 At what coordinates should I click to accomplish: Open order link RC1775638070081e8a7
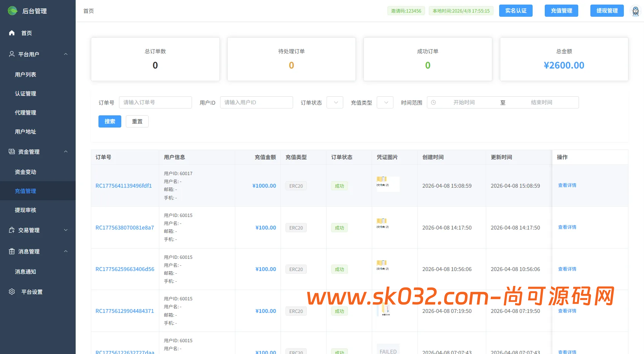[125, 228]
